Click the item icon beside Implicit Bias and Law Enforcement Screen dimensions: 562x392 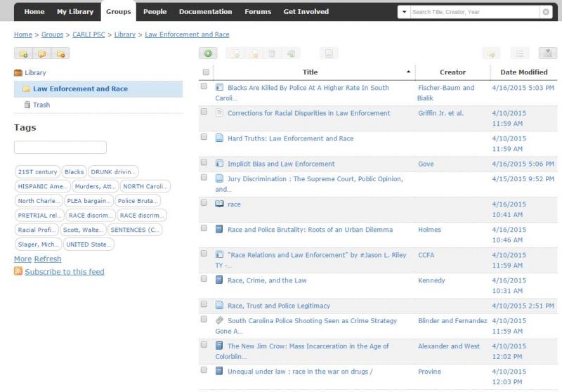point(219,164)
